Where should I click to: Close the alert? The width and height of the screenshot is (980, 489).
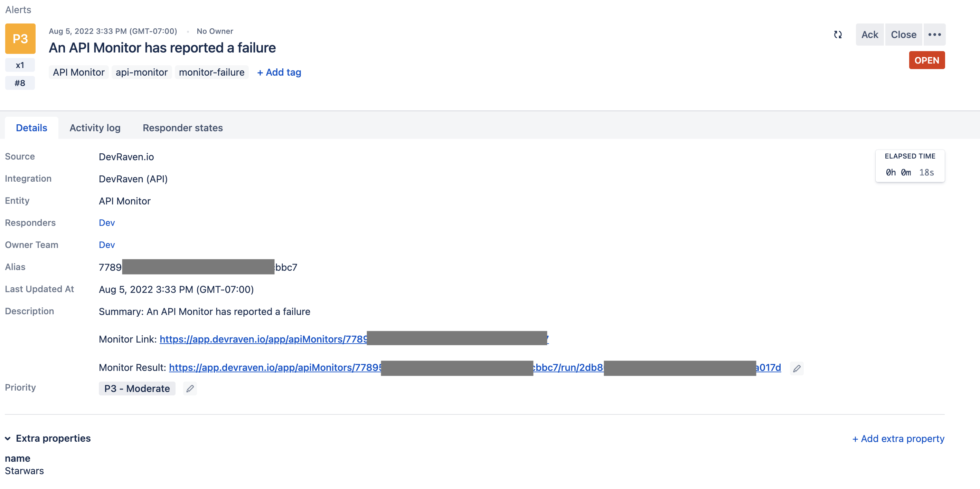coord(904,34)
